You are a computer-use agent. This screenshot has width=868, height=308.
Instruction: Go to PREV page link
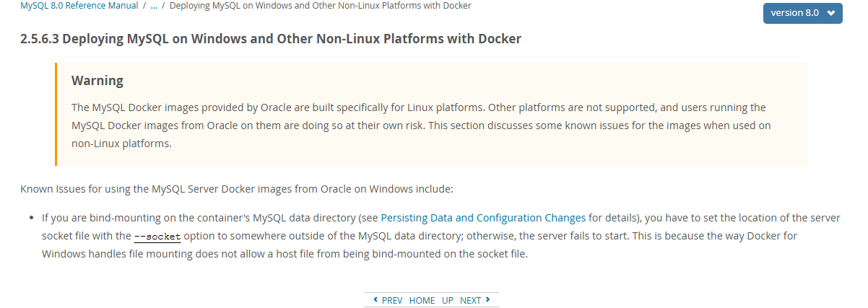(x=391, y=300)
